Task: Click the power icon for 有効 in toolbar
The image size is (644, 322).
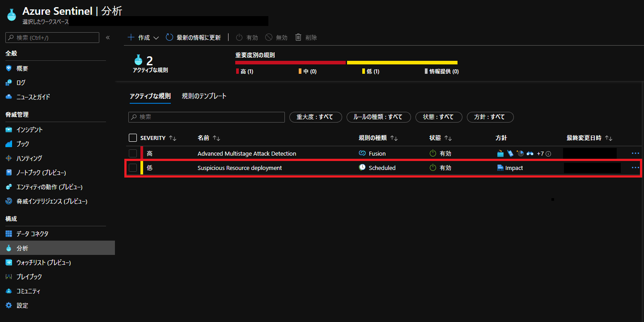Action: (x=239, y=38)
